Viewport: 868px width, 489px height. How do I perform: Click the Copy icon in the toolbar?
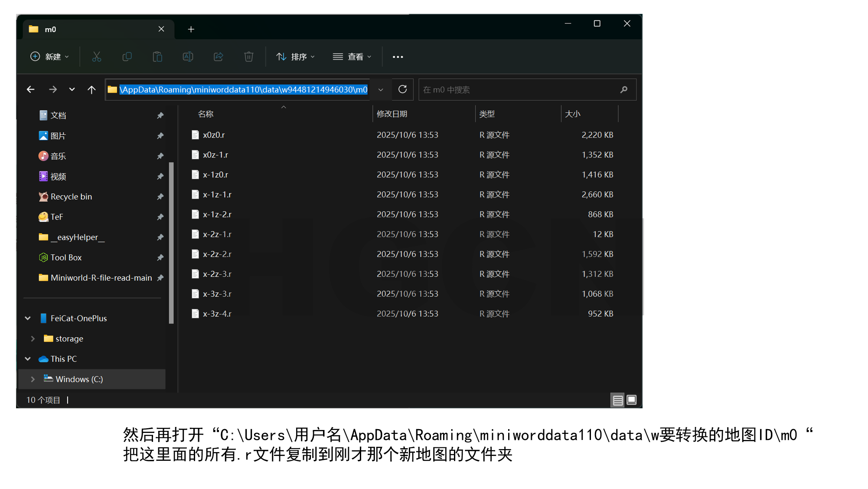click(x=127, y=56)
